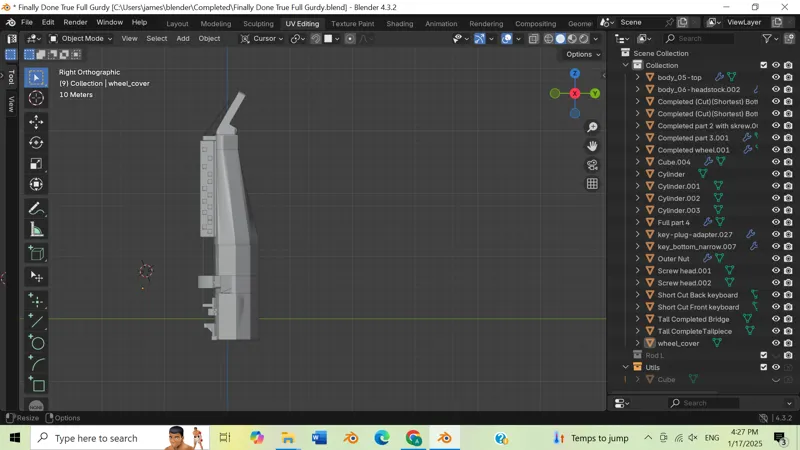
Task: Select the Scale tool
Action: (x=36, y=164)
